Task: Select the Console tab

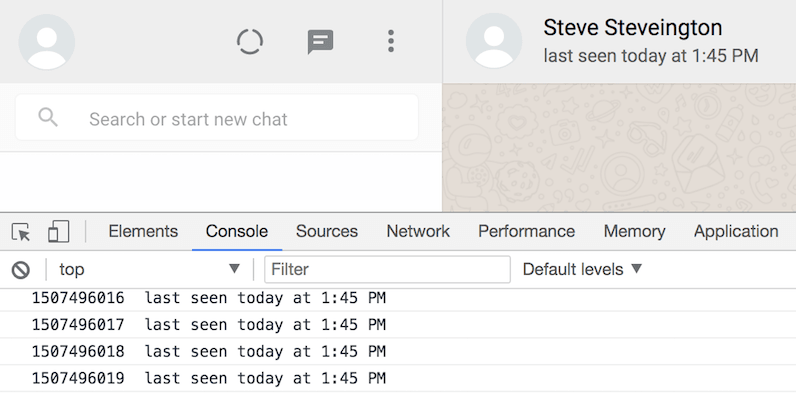Action: tap(237, 232)
